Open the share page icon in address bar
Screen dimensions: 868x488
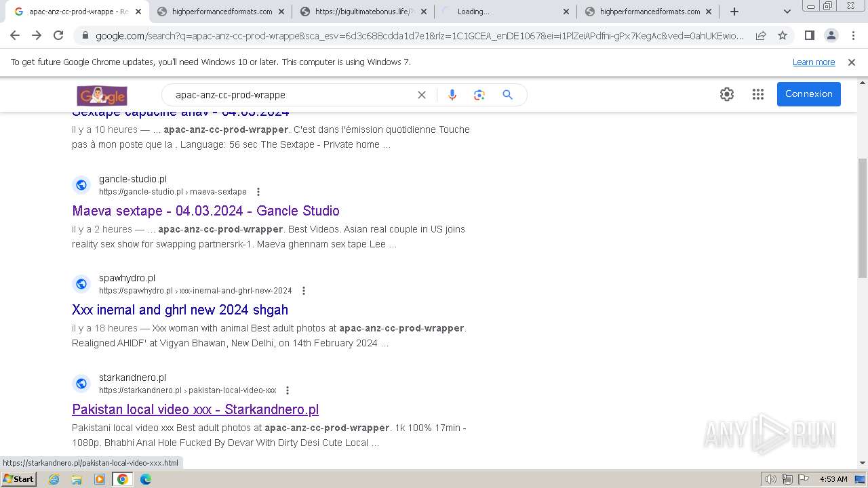[761, 35]
